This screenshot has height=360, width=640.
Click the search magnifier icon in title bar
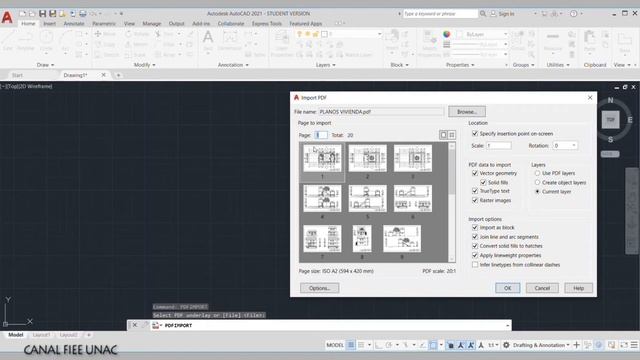pos(483,13)
